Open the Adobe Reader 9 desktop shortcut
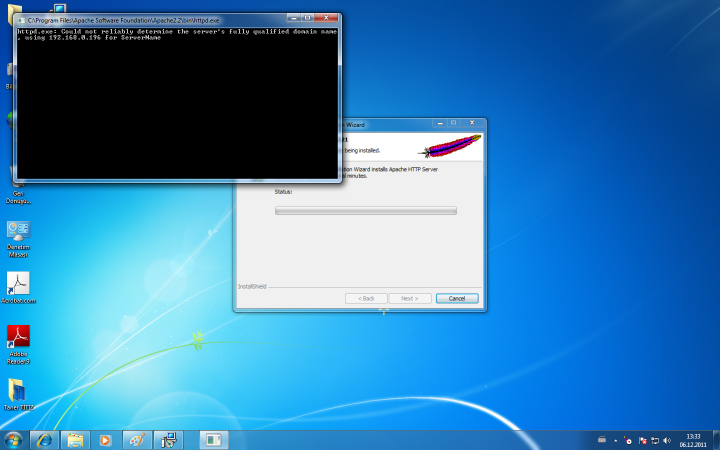The height and width of the screenshot is (450, 720). (18, 337)
